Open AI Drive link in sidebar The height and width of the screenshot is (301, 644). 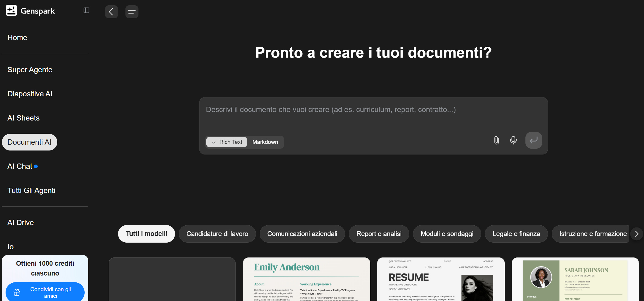pos(21,222)
